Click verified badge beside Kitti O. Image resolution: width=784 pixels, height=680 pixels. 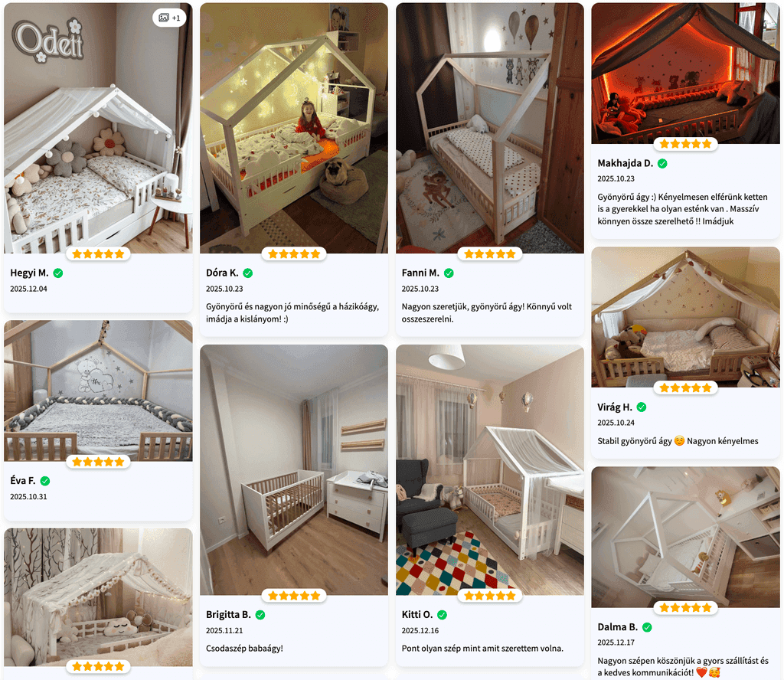442,615
